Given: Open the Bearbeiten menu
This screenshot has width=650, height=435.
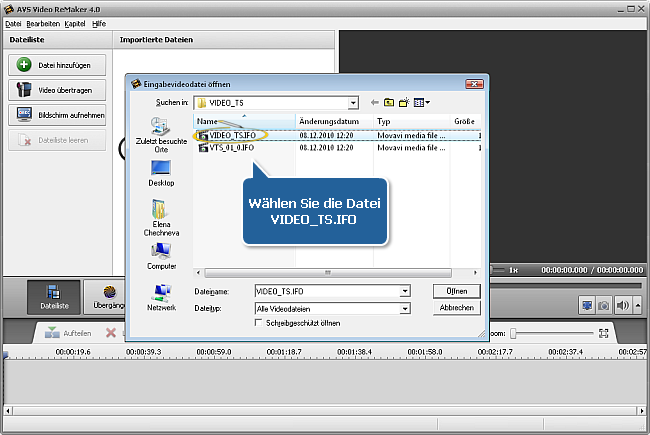Looking at the screenshot, I should tap(43, 24).
